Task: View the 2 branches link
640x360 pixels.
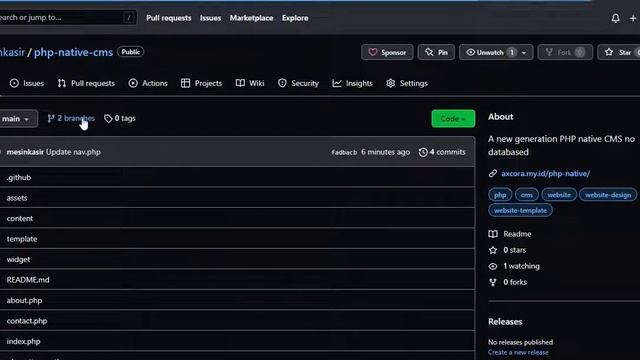Action: [71, 118]
